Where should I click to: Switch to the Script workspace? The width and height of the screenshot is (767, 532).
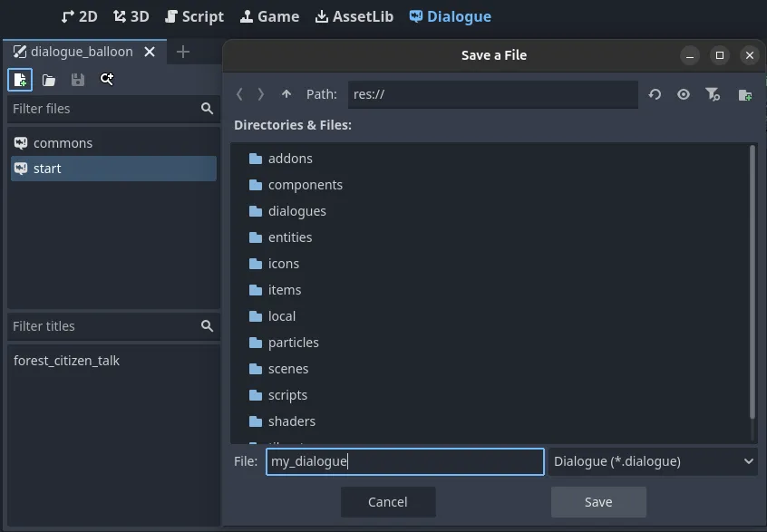(194, 15)
